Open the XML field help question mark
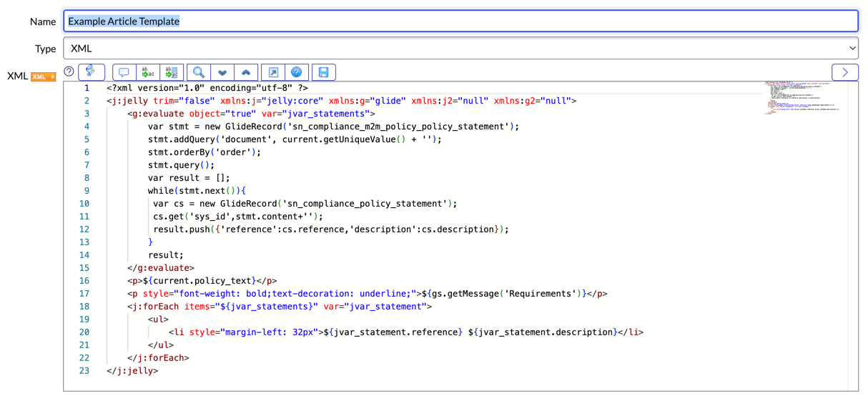Image resolution: width=868 pixels, height=401 pixels. (69, 71)
